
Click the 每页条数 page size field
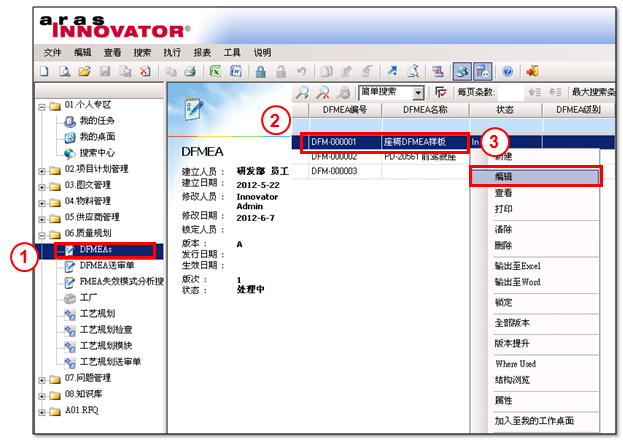tap(511, 93)
